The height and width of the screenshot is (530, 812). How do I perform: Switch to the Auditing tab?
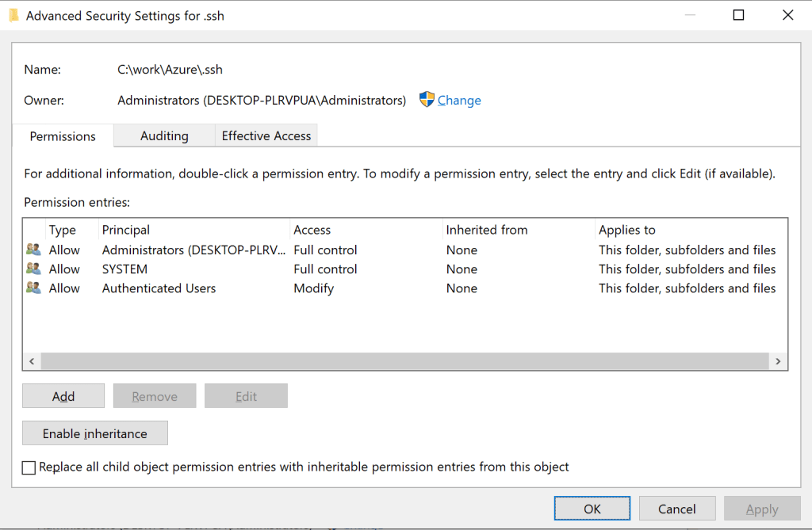point(163,135)
